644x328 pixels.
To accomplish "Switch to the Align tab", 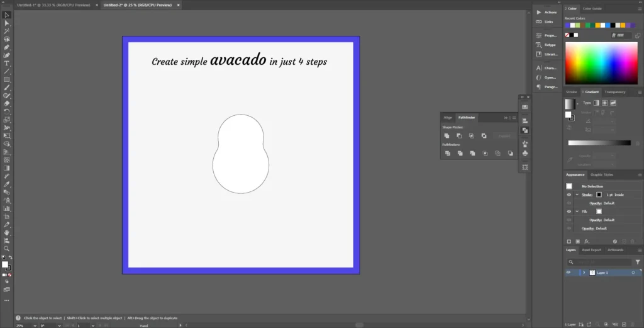I will (x=448, y=118).
